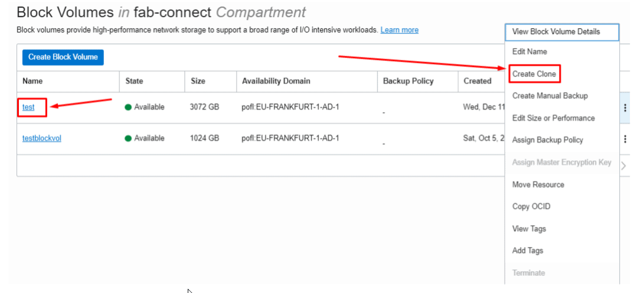
Task: Open the Learn more link
Action: pos(399,30)
